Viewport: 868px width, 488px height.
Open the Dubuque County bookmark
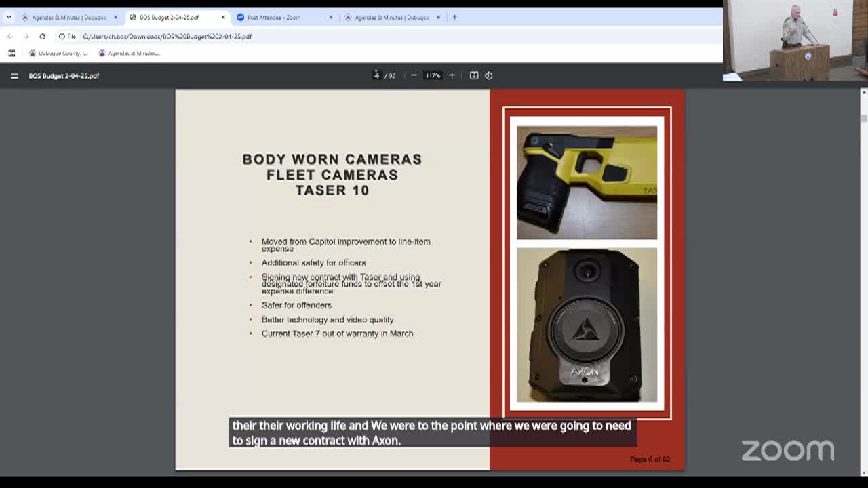pyautogui.click(x=58, y=53)
